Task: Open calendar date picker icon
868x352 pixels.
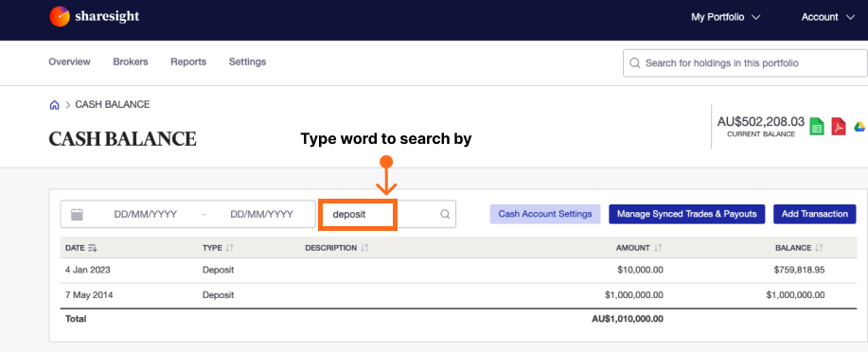Action: (x=77, y=214)
